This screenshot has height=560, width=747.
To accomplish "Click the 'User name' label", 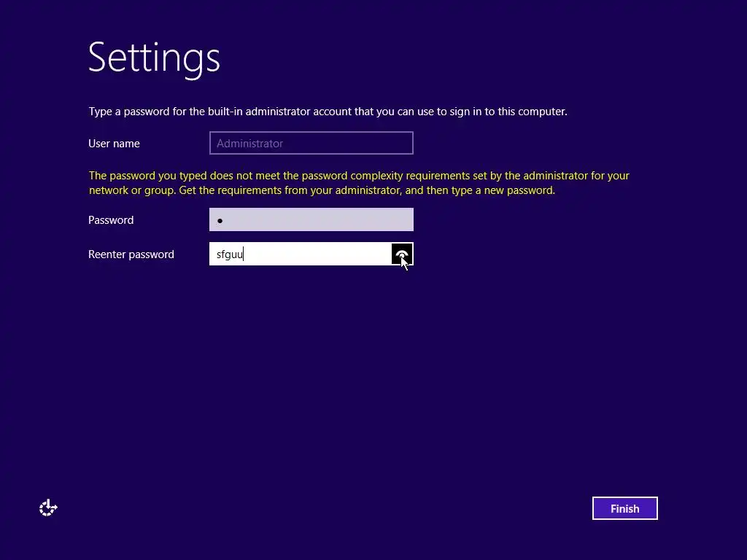I will pos(114,144).
